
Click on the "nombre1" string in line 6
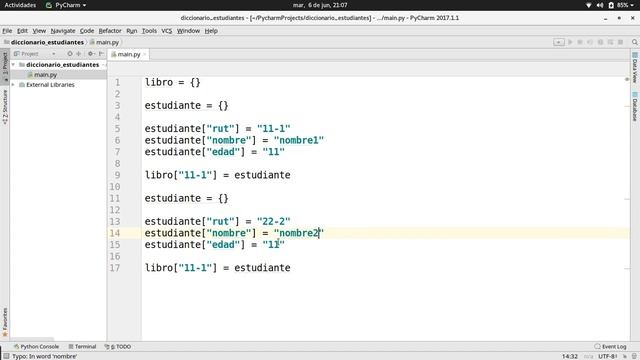[299, 140]
